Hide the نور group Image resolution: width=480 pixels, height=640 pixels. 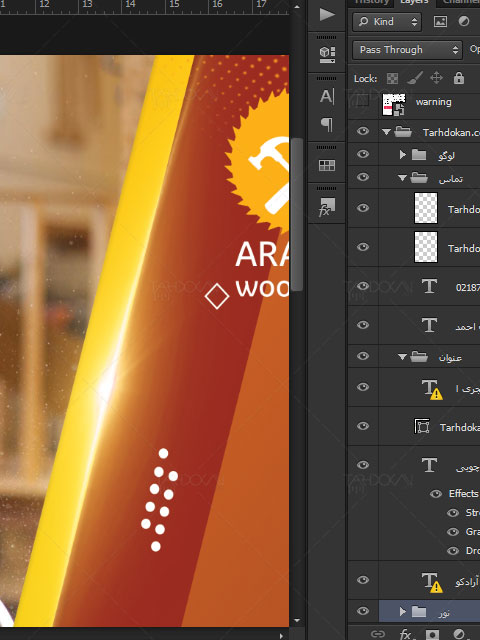pyautogui.click(x=362, y=611)
